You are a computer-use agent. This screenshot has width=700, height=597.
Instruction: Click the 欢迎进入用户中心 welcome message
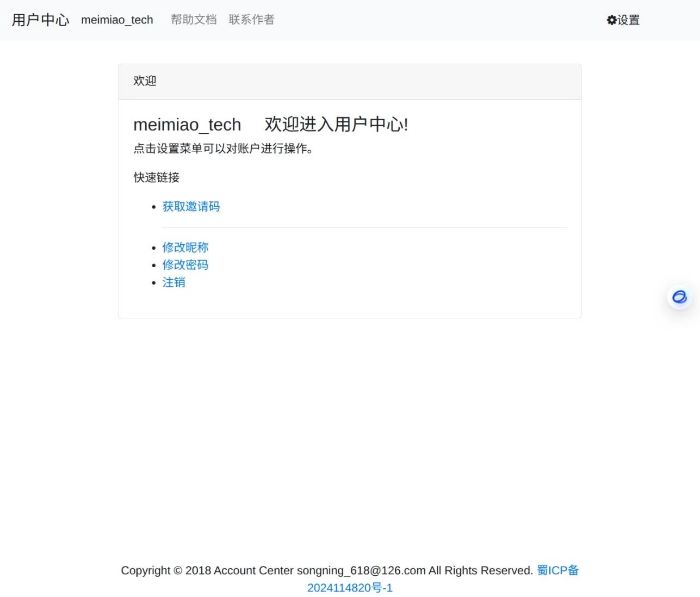pyautogui.click(x=336, y=124)
